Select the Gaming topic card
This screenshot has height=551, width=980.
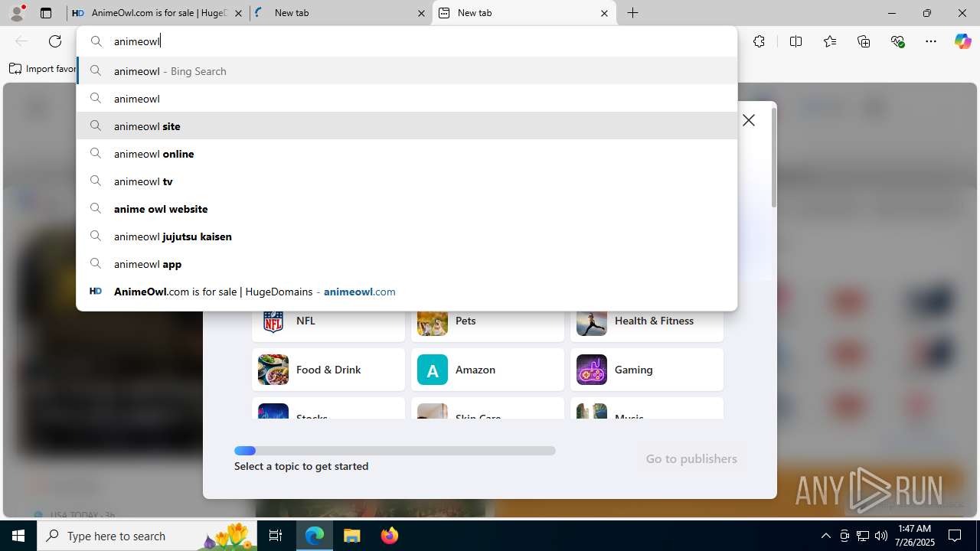pos(647,370)
